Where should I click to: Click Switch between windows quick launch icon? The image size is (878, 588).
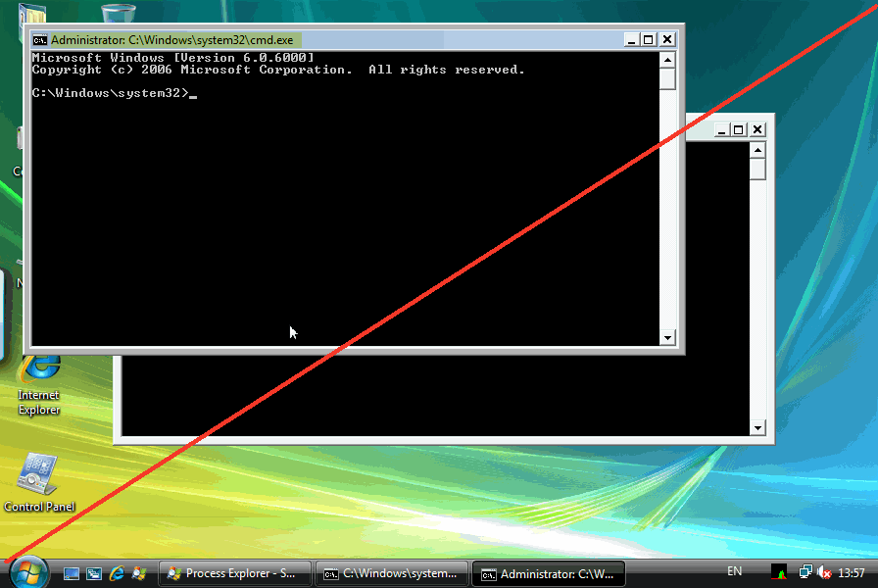94,573
